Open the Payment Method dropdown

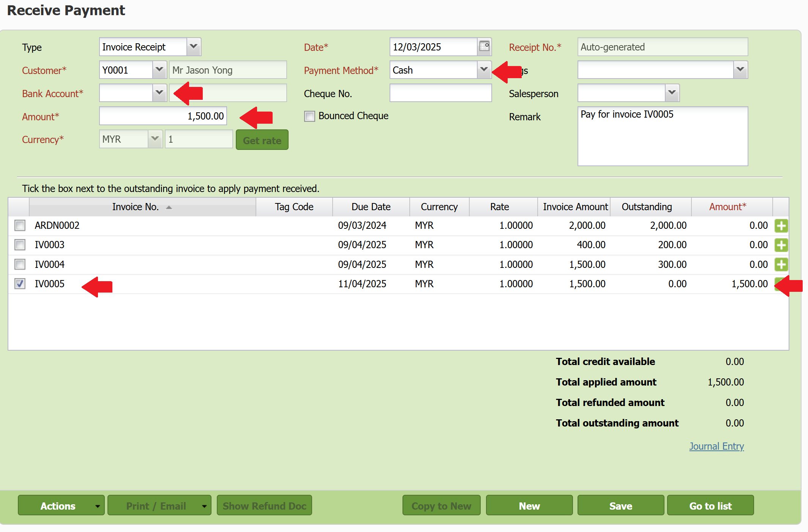pyautogui.click(x=483, y=70)
